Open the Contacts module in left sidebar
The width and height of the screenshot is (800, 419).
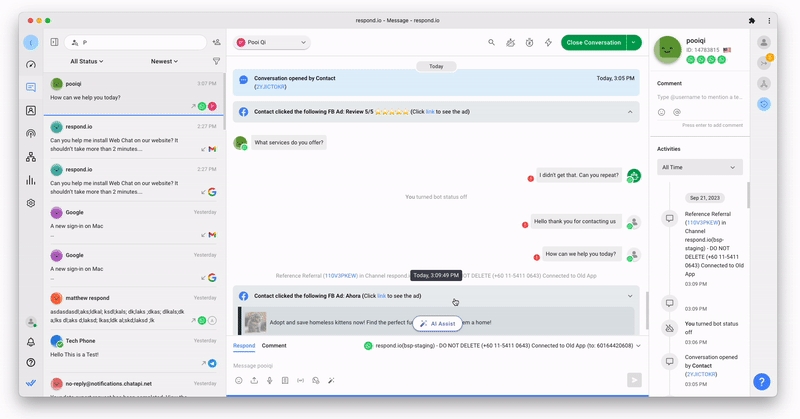[31, 110]
